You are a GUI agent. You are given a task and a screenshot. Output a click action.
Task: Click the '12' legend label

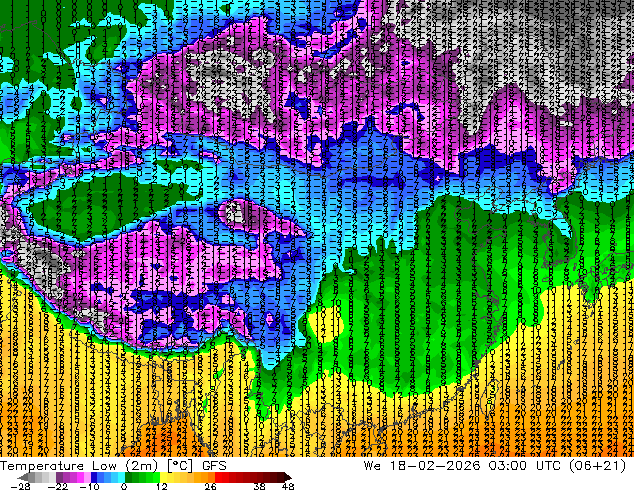161,486
